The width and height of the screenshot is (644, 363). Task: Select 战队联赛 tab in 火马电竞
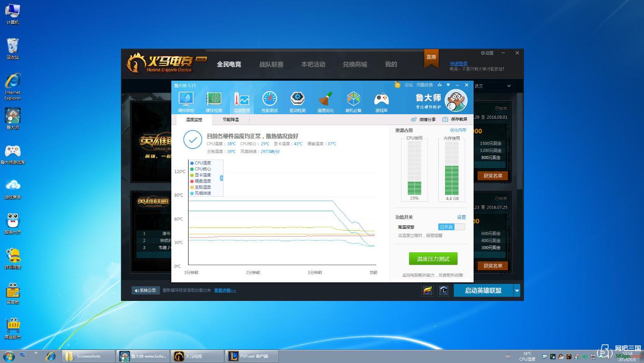click(x=271, y=64)
